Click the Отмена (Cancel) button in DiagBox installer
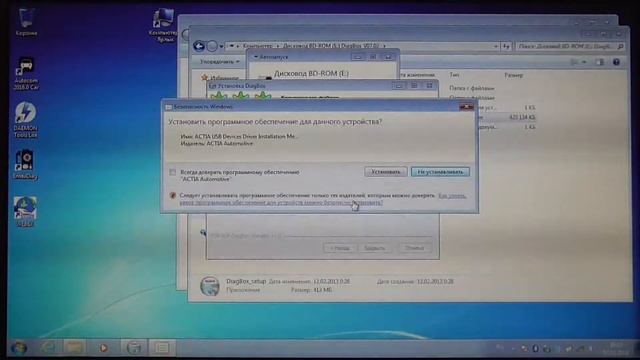The image size is (640, 360). pyautogui.click(x=414, y=248)
